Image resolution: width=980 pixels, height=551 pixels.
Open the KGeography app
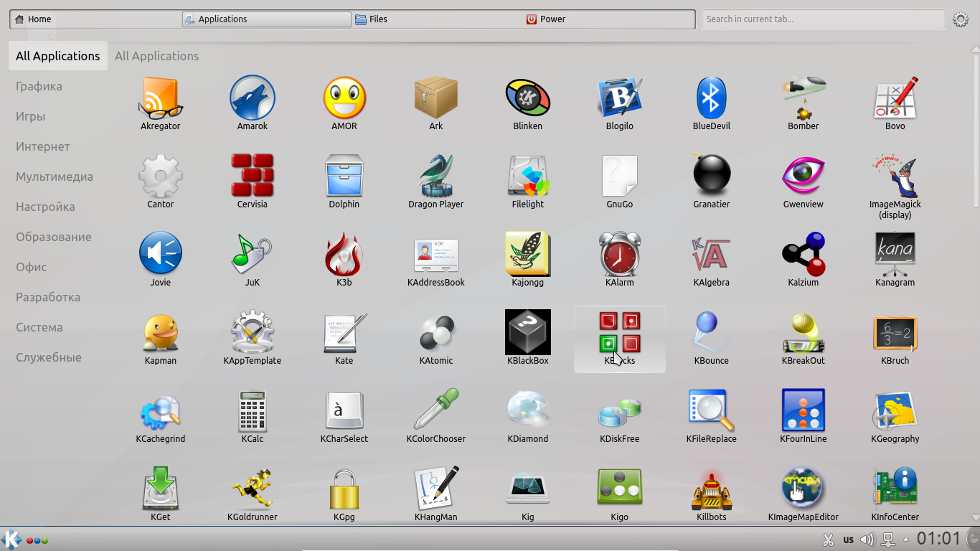[x=895, y=417]
